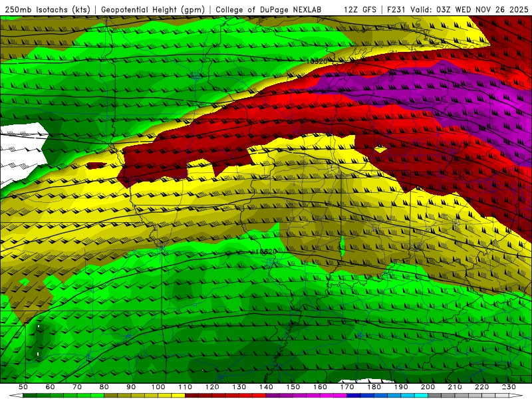Click the 220 knots scale label
532x399 pixels.
click(481, 387)
